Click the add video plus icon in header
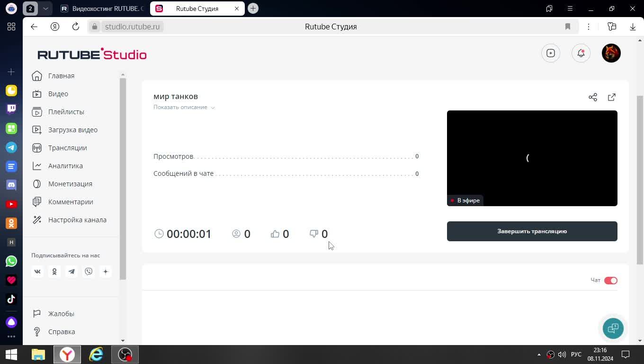The image size is (644, 364). (x=551, y=53)
